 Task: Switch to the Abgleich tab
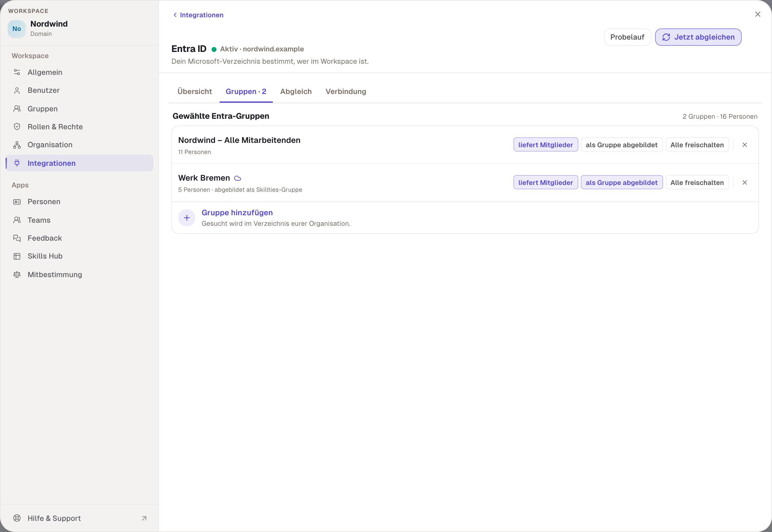pos(296,91)
